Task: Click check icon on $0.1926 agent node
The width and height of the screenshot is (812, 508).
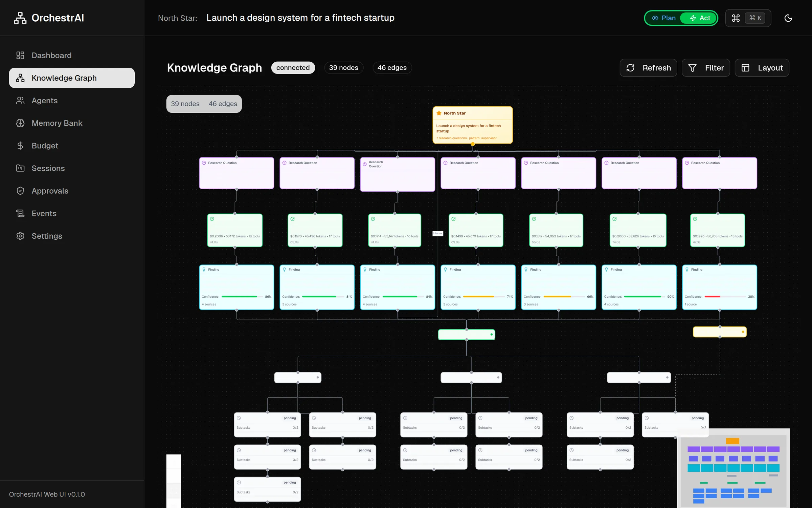Action: point(695,219)
